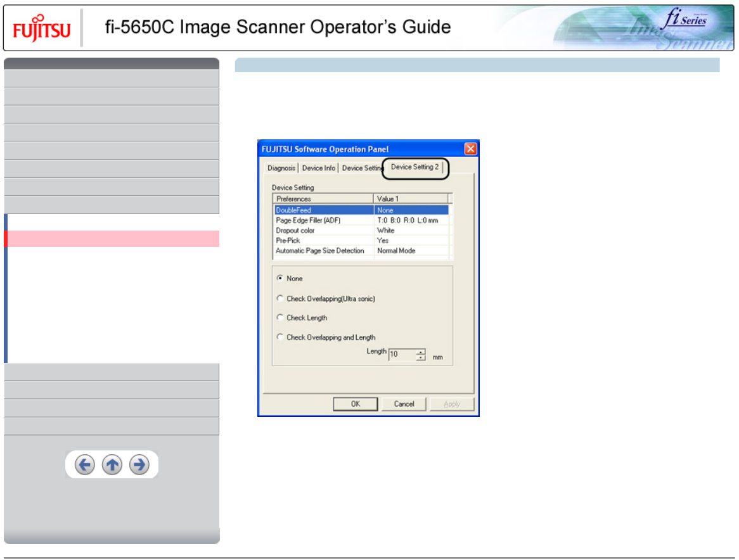Click the back arrow navigation icon
This screenshot has width=739, height=560.
click(x=84, y=465)
